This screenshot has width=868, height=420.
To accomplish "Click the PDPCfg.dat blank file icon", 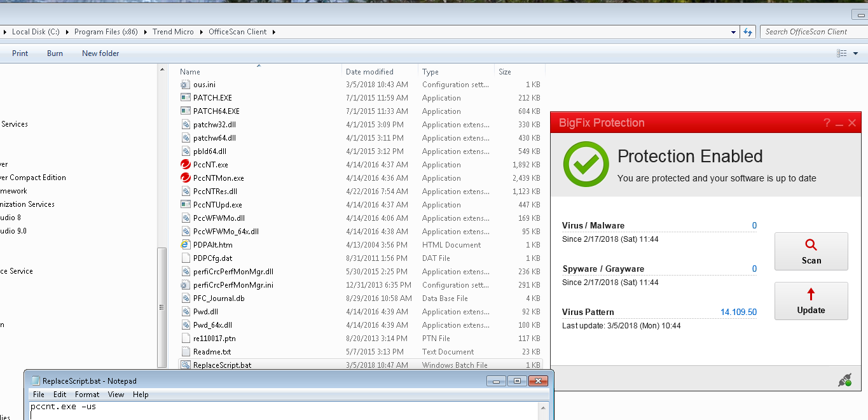I will pyautogui.click(x=185, y=258).
